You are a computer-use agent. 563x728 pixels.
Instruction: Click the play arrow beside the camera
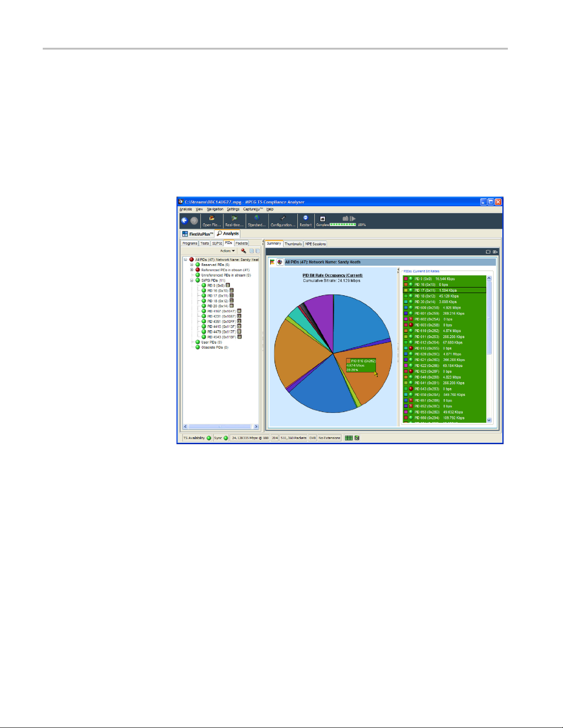point(353,219)
